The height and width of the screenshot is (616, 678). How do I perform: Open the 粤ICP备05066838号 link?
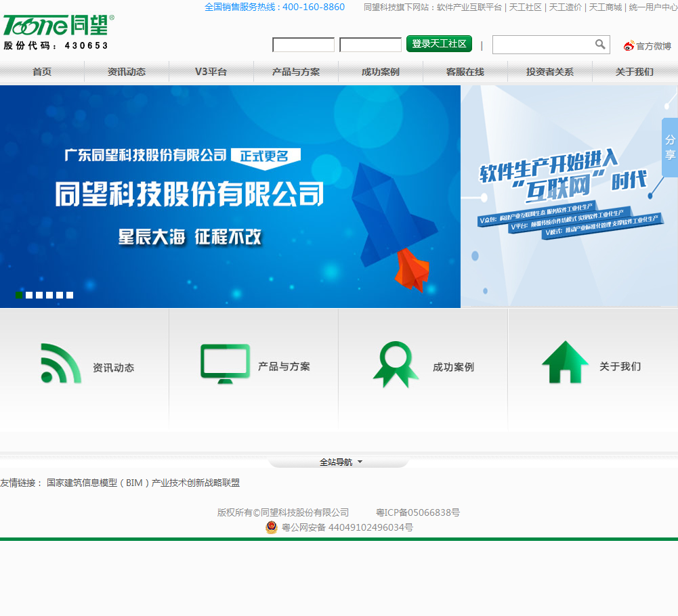(x=418, y=512)
